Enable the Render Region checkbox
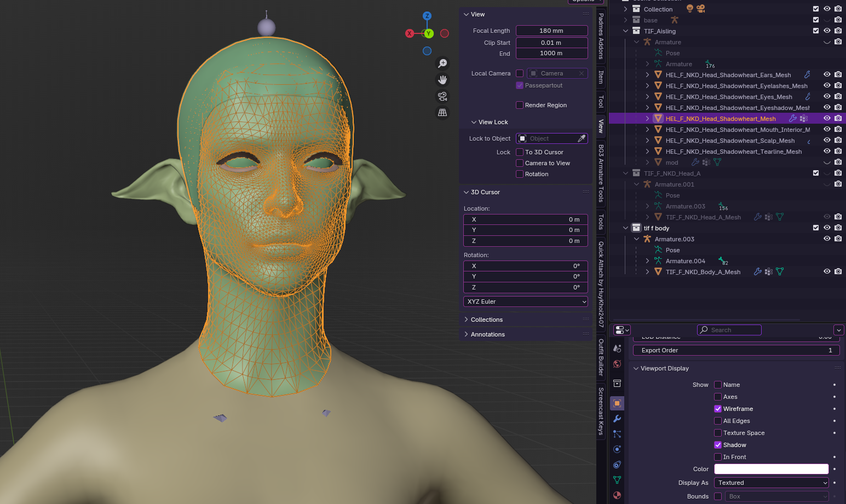Screen dimensions: 846x504 [x=520, y=105]
